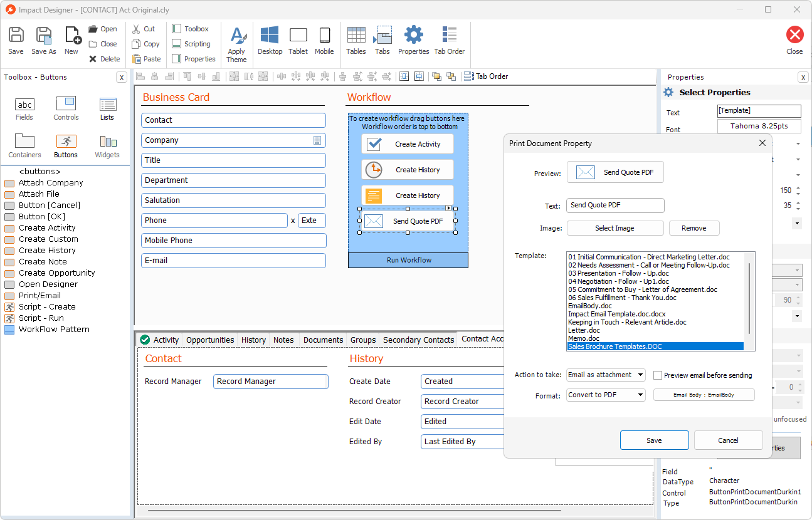This screenshot has height=520, width=812.
Task: Enable Preview email before sending checkbox
Action: 658,375
